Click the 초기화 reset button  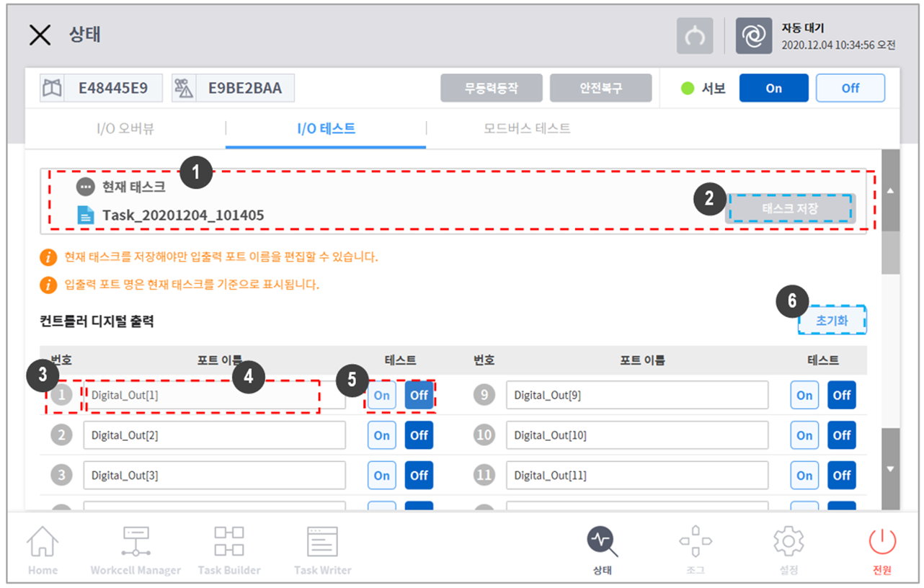tap(832, 321)
